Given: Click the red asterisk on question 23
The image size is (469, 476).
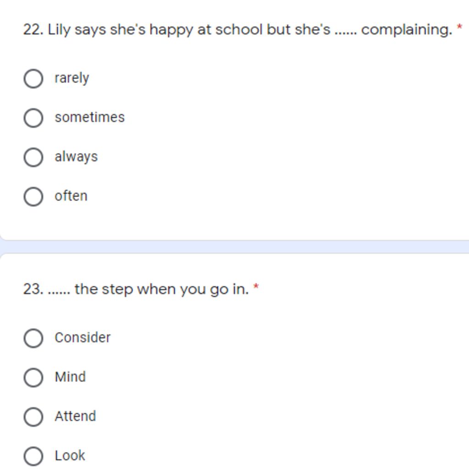Looking at the screenshot, I should pyautogui.click(x=256, y=288).
